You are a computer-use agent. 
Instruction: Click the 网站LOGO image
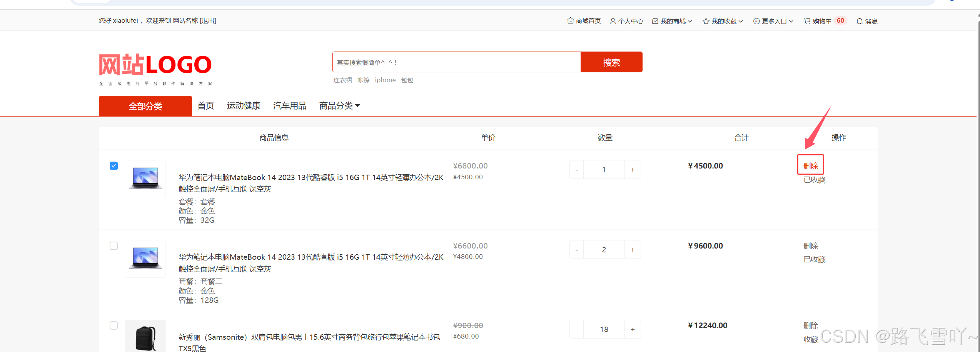tap(155, 69)
